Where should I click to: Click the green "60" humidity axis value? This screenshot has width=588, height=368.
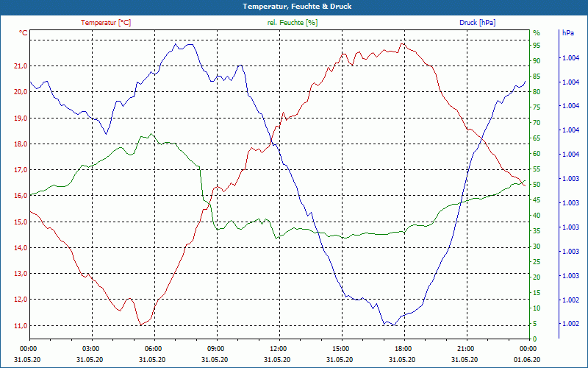pyautogui.click(x=537, y=154)
